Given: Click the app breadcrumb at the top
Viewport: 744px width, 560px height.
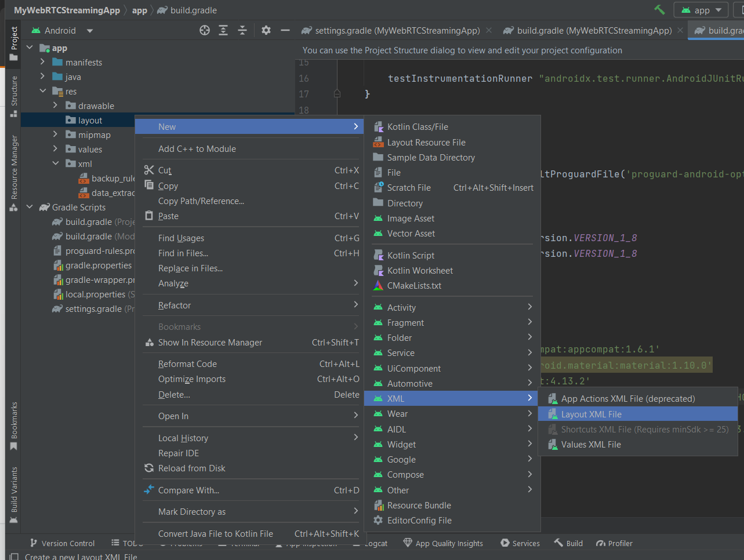Looking at the screenshot, I should 140,10.
